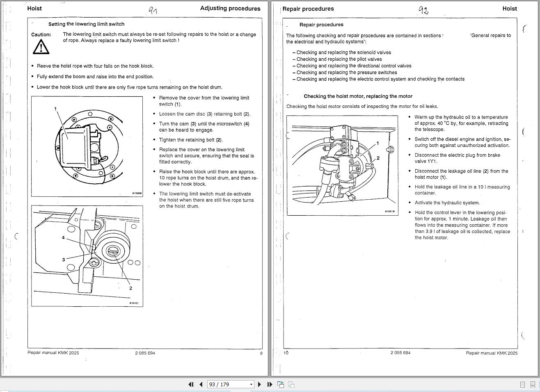Click the go-back view history icon

click(281, 384)
